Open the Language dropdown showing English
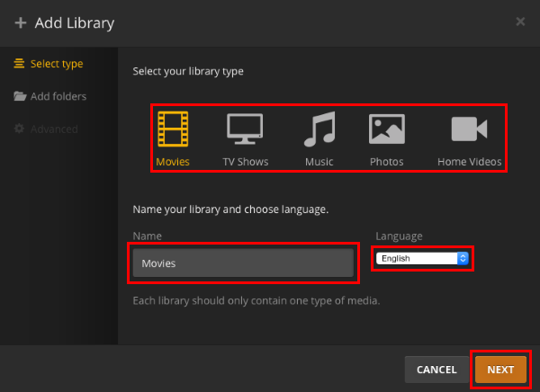 [422, 258]
